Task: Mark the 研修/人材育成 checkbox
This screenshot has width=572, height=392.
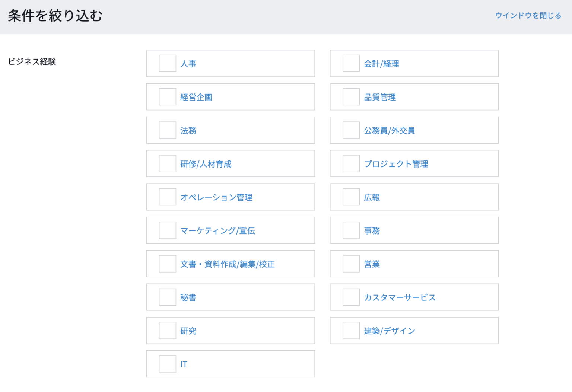Action: coord(167,164)
